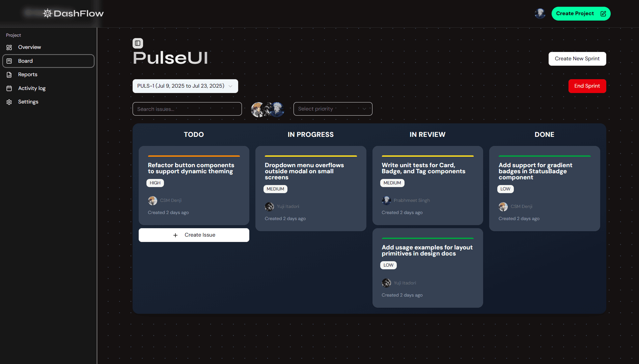Click the Settings gear icon
This screenshot has height=364, width=639.
(9, 101)
